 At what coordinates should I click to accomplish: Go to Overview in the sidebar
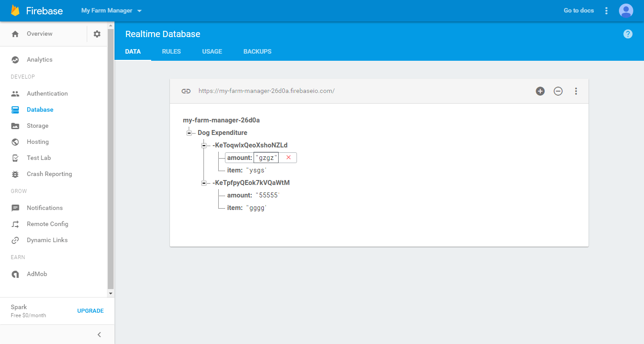(39, 34)
